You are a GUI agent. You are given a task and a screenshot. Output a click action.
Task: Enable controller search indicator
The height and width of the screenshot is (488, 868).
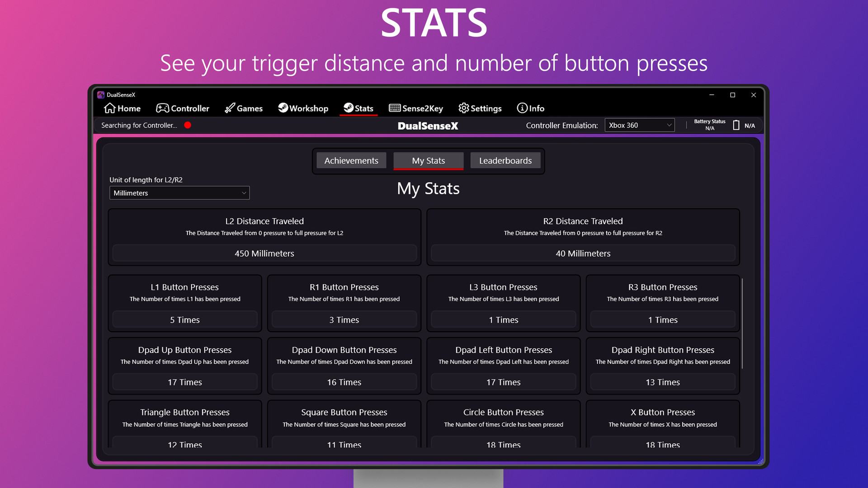point(189,125)
